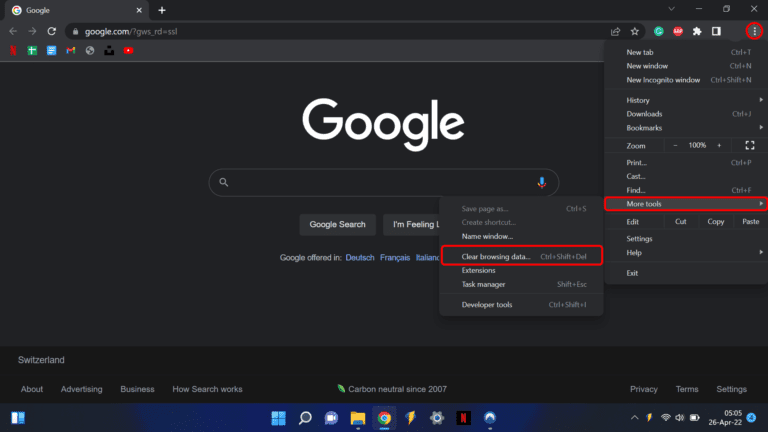Click the Chrome three-dot menu icon
The width and height of the screenshot is (768, 432).
click(x=754, y=31)
